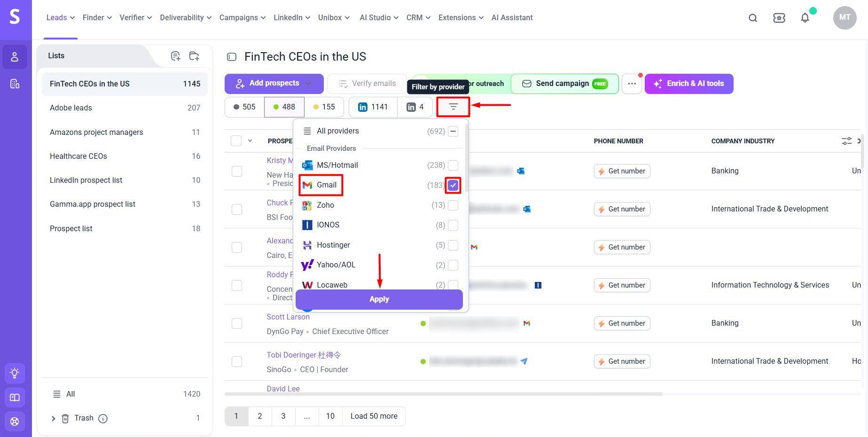Screen dimensions: 868x437
Task: Open the three-dots more options button
Action: (632, 84)
